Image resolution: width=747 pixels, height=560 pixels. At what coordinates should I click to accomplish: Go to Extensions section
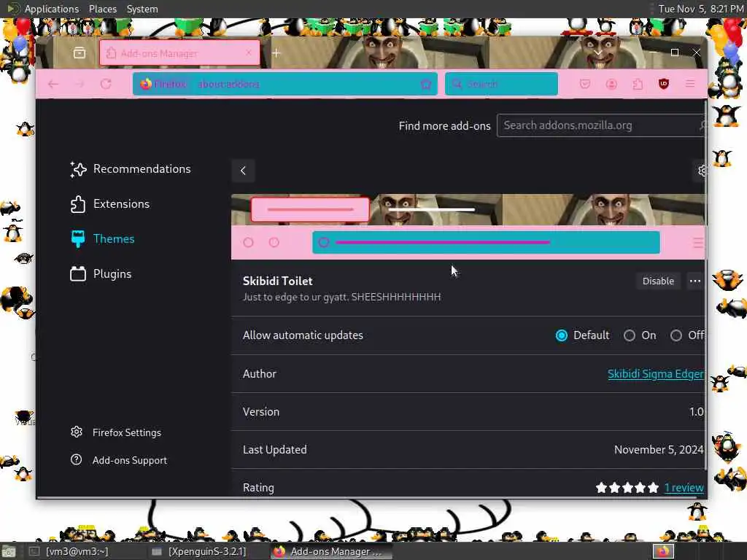[x=110, y=204]
